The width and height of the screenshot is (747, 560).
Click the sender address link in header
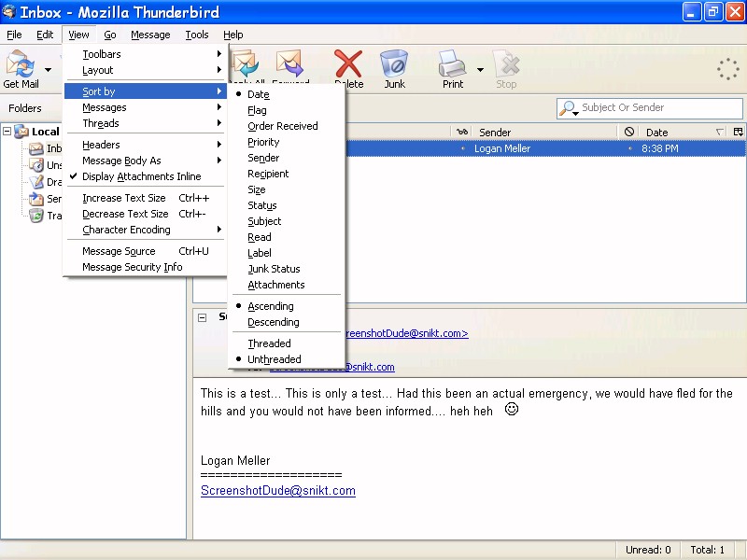406,333
